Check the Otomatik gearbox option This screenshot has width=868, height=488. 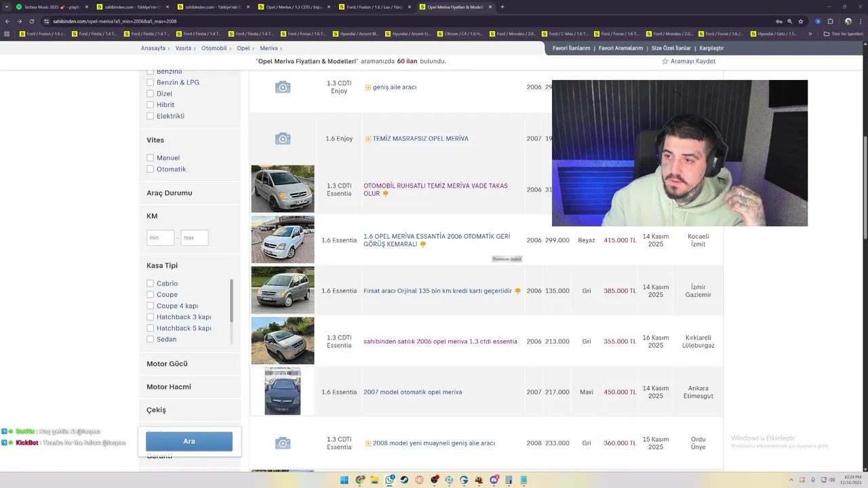pyautogui.click(x=151, y=169)
